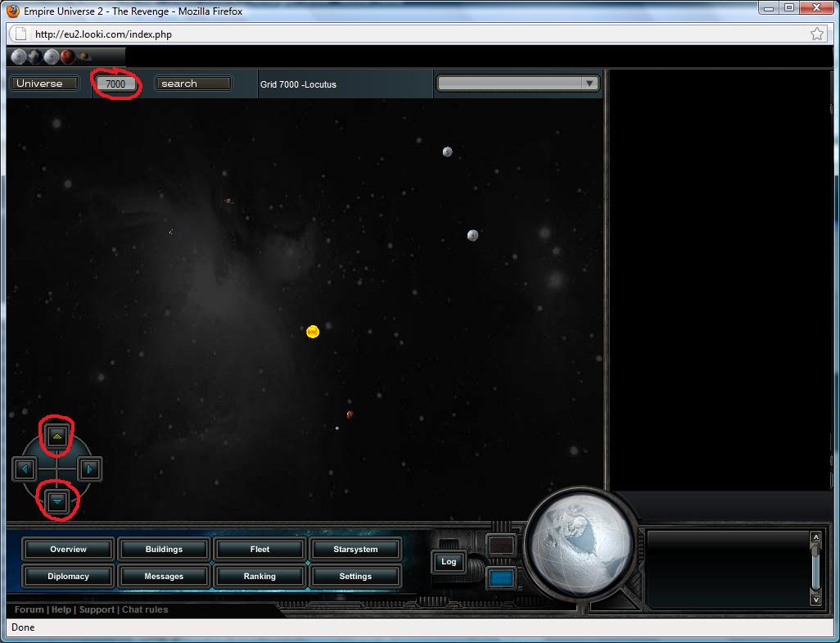Click the page icon in the address bar

pyautogui.click(x=20, y=34)
